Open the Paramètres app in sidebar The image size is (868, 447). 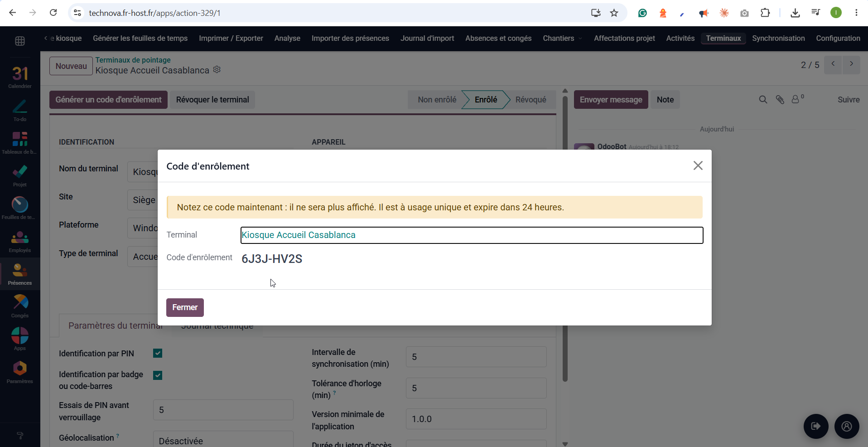(20, 372)
